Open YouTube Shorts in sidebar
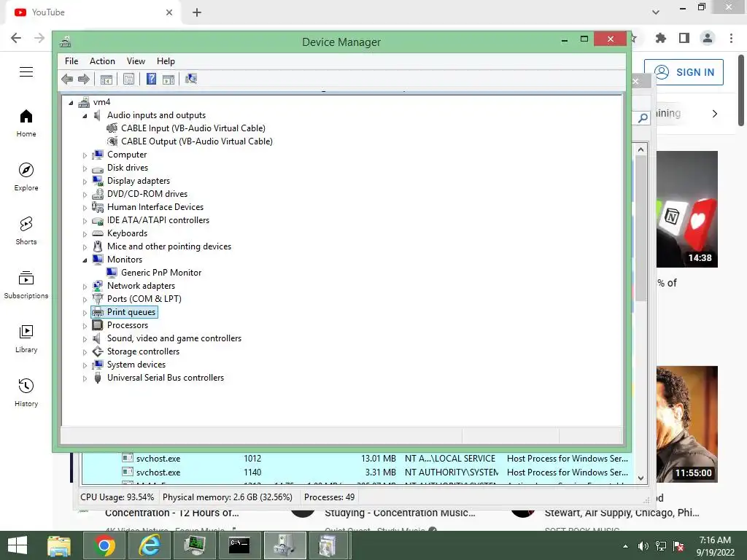 [26, 231]
